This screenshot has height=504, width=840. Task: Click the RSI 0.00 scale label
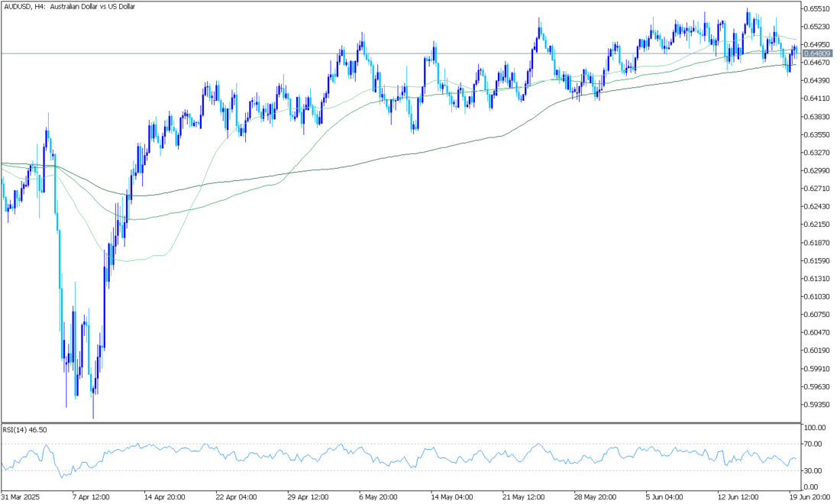[812, 487]
